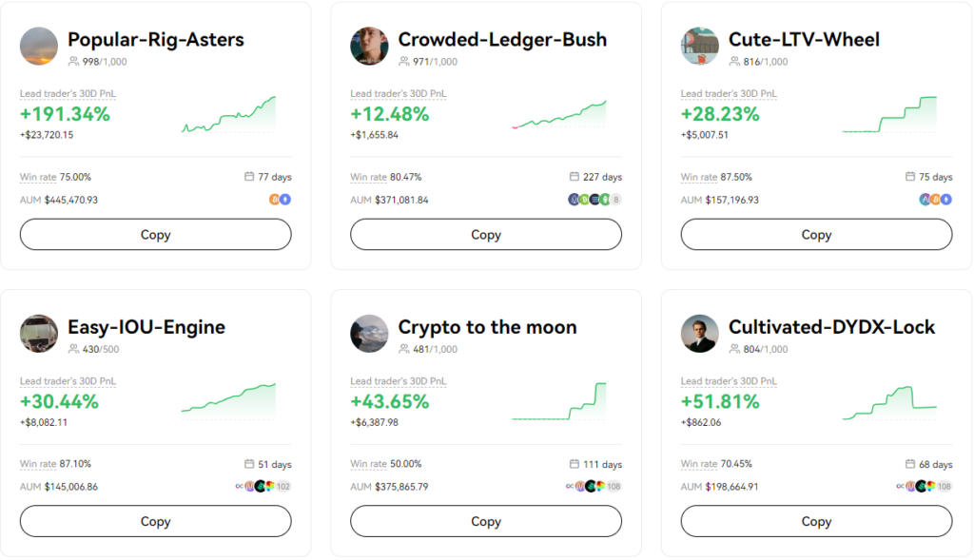Click the followers icon on Cute-LTV-Wheel card
This screenshot has width=974, height=560.
click(x=732, y=59)
